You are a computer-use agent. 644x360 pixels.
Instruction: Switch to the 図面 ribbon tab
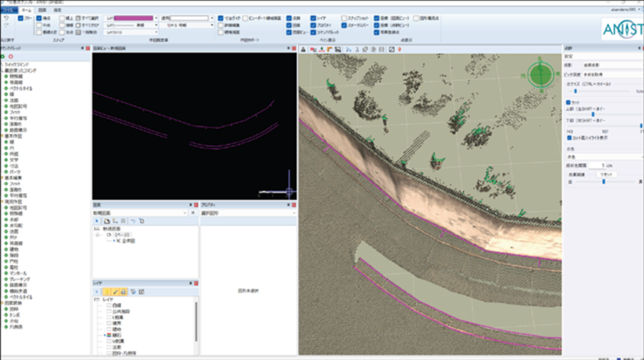click(x=43, y=10)
